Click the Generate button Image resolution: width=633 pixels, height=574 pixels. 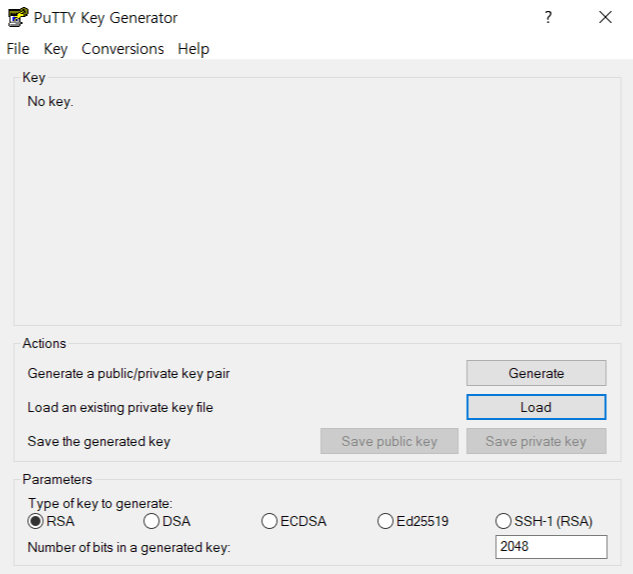(536, 373)
